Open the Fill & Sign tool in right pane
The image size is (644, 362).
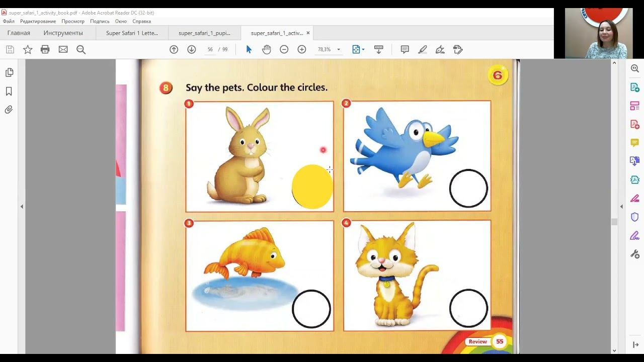pyautogui.click(x=635, y=236)
